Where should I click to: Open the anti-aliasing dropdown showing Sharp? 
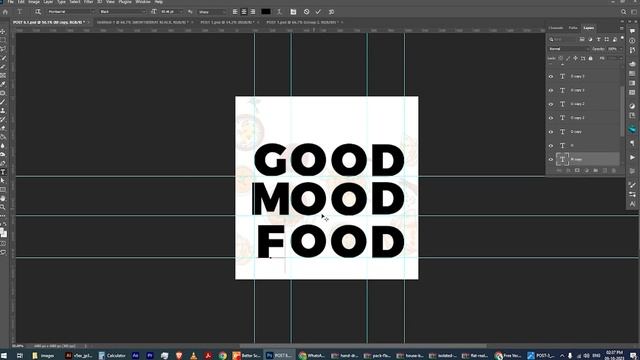[x=212, y=12]
